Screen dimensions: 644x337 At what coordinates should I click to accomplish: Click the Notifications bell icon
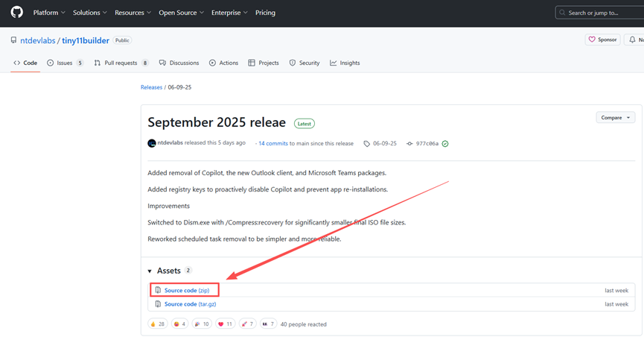coord(633,40)
